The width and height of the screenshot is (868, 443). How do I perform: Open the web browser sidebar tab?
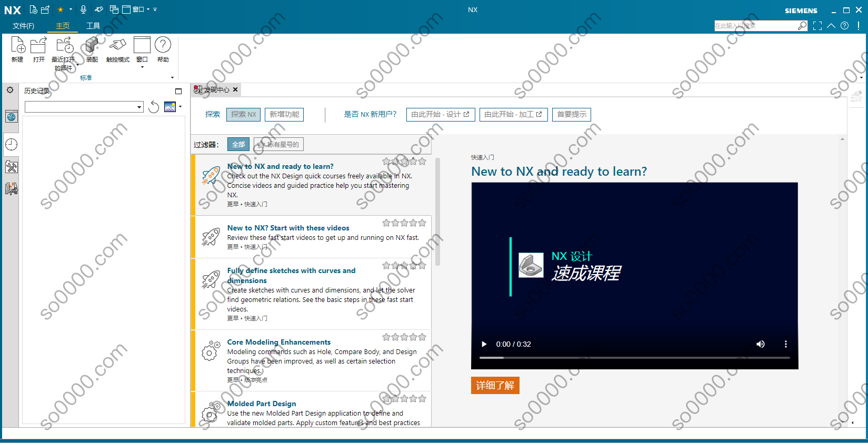coord(12,116)
